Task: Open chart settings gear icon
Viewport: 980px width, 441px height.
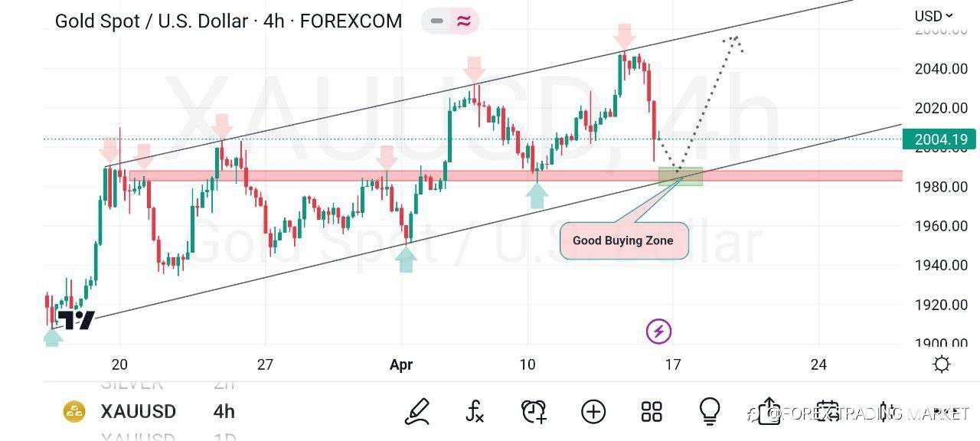Action: (942, 364)
